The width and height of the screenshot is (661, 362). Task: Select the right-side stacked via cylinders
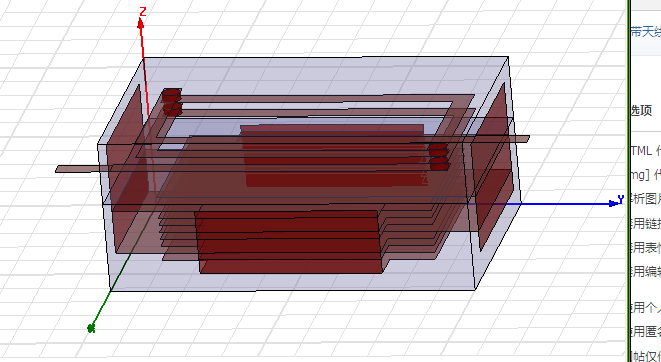pyautogui.click(x=438, y=157)
